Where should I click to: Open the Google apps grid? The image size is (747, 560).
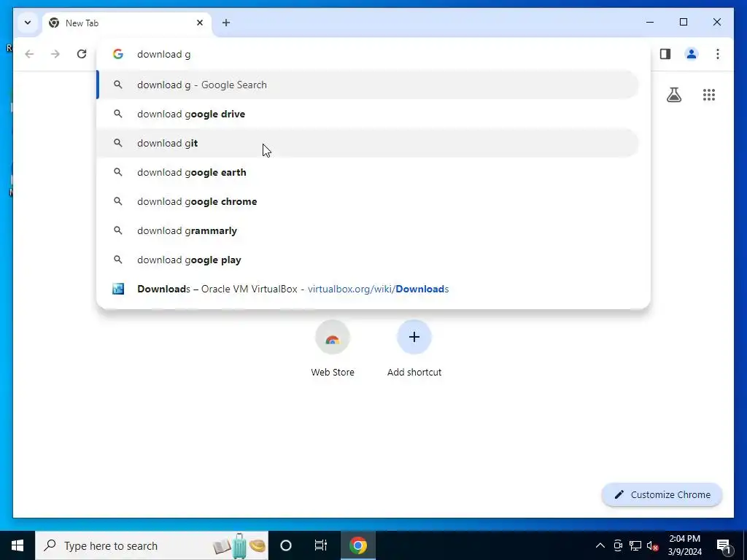tap(709, 95)
